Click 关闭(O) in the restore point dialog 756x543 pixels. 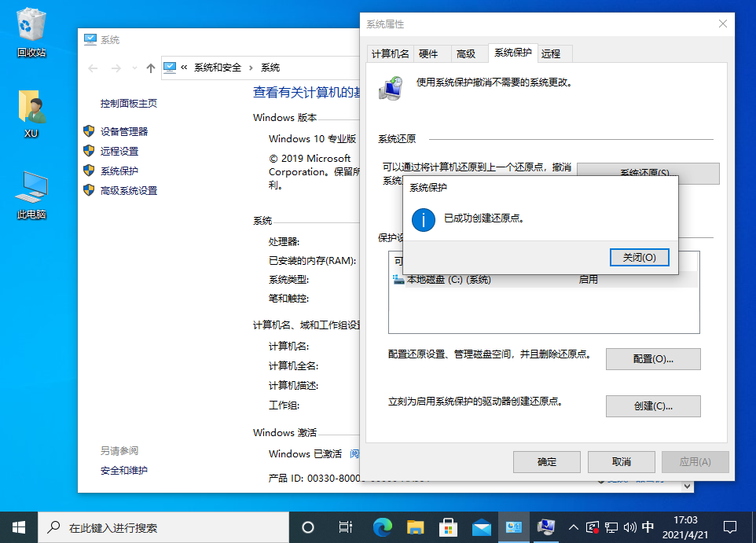tap(638, 257)
